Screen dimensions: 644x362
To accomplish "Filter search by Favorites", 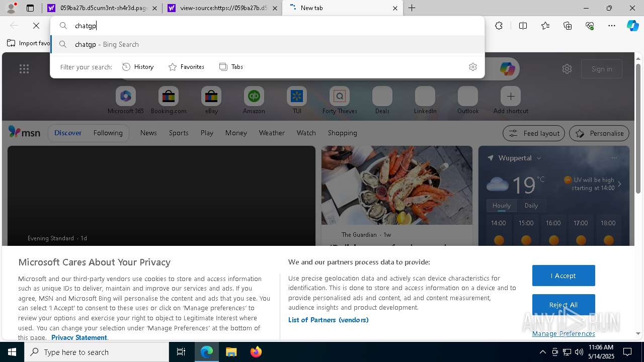I will [x=186, y=67].
